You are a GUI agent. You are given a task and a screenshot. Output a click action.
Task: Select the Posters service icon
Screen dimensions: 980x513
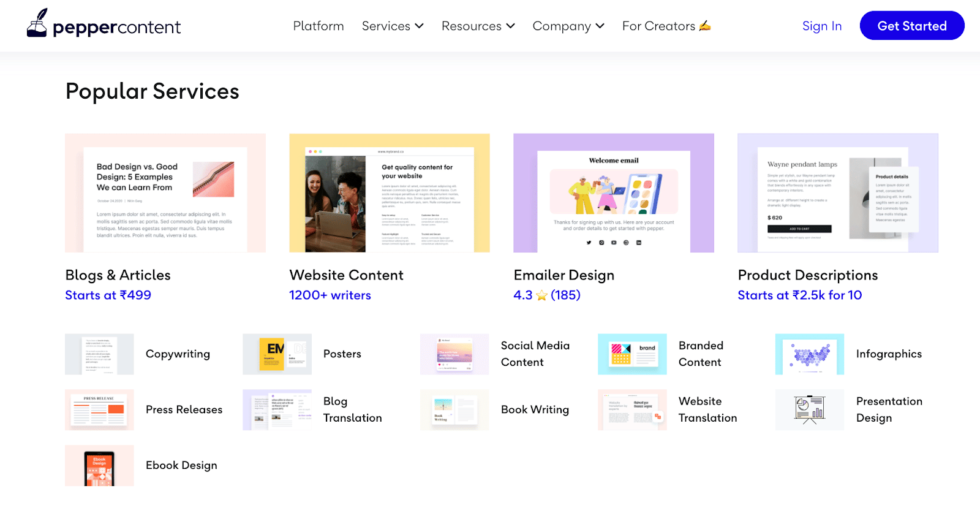[x=277, y=354]
